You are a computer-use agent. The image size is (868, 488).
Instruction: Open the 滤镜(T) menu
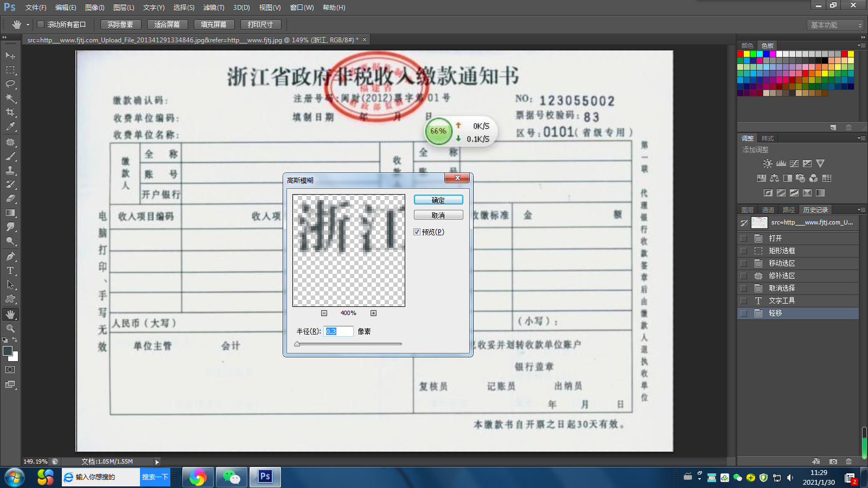214,8
